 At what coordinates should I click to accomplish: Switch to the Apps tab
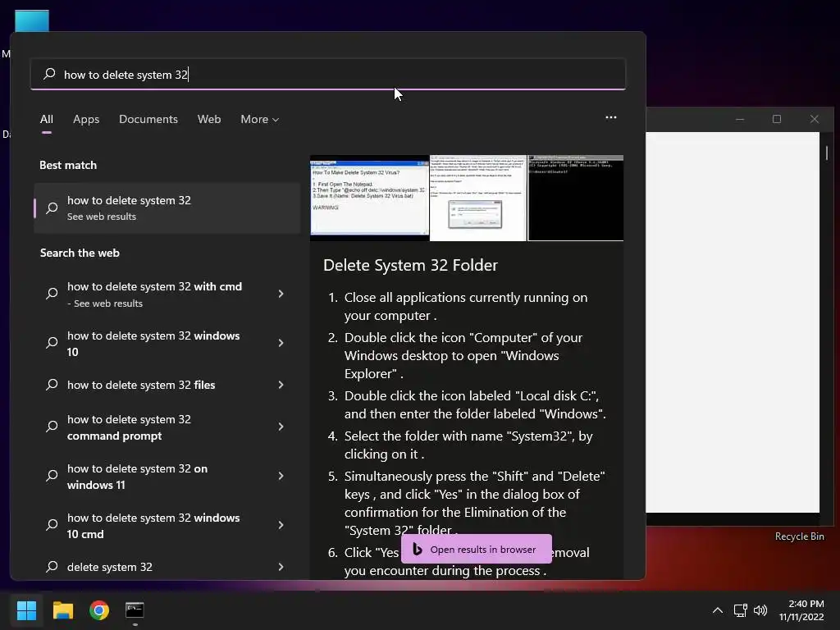[86, 119]
